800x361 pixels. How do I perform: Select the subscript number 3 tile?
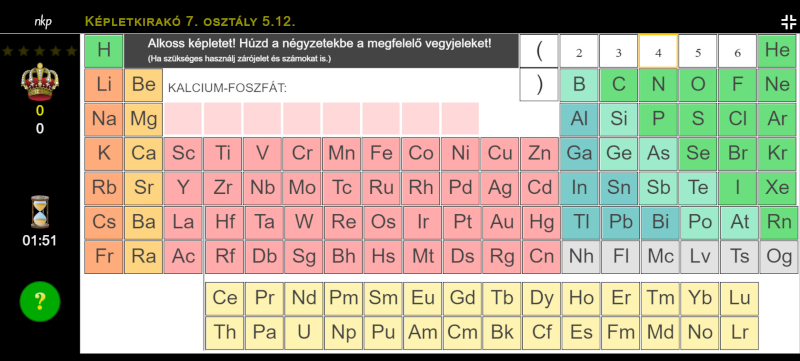pos(618,51)
